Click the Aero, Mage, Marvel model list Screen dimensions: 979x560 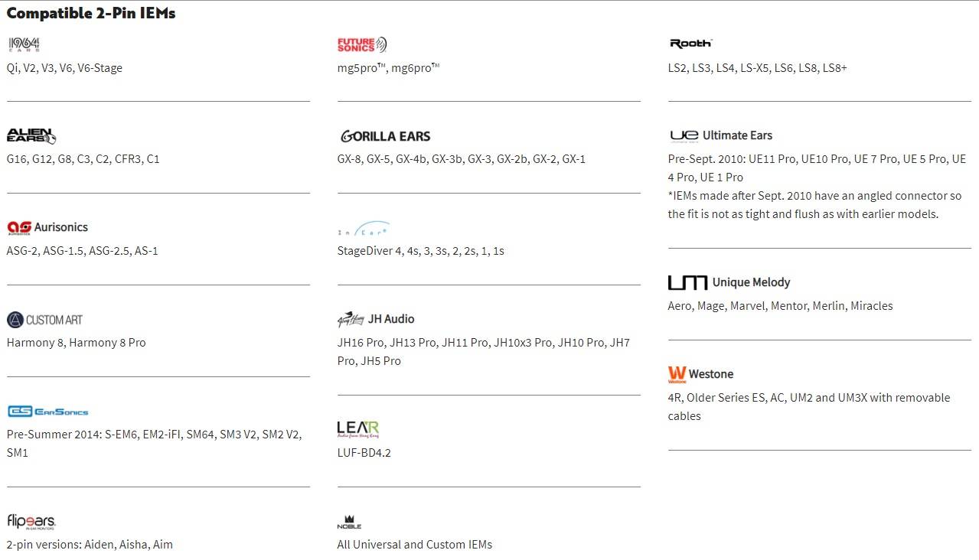[x=780, y=306]
